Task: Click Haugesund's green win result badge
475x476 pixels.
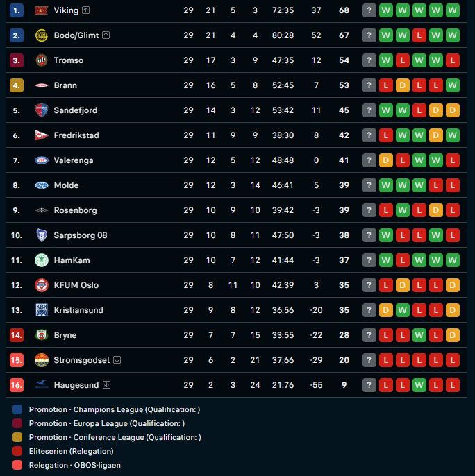Action: [419, 385]
